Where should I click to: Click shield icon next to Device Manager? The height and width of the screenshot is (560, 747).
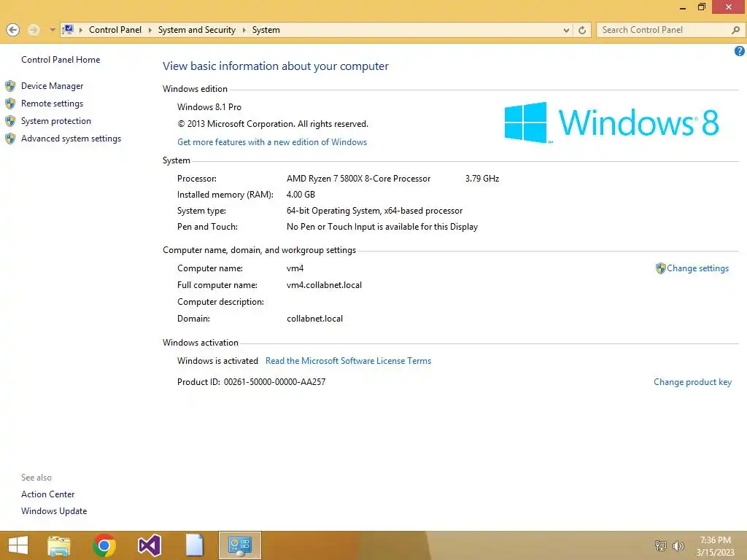(10, 86)
